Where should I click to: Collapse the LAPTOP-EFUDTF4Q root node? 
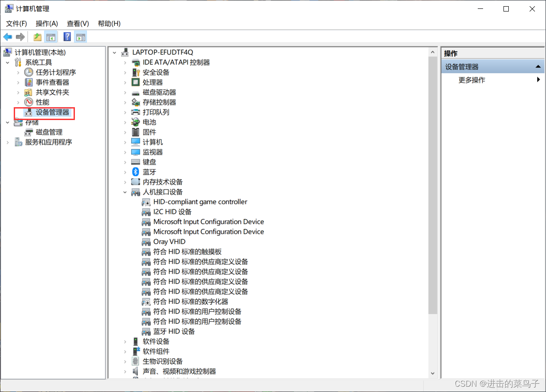click(115, 52)
